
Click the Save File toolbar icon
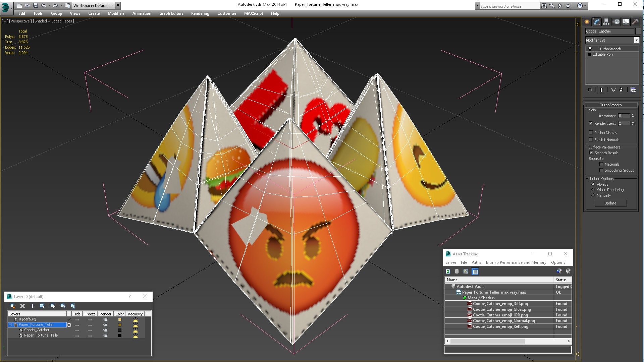(x=36, y=5)
